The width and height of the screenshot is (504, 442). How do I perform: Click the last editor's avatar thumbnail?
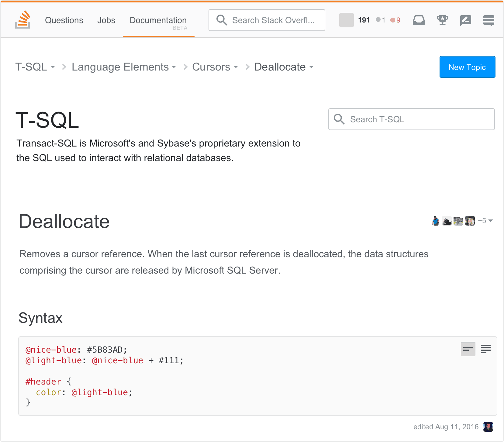click(488, 427)
